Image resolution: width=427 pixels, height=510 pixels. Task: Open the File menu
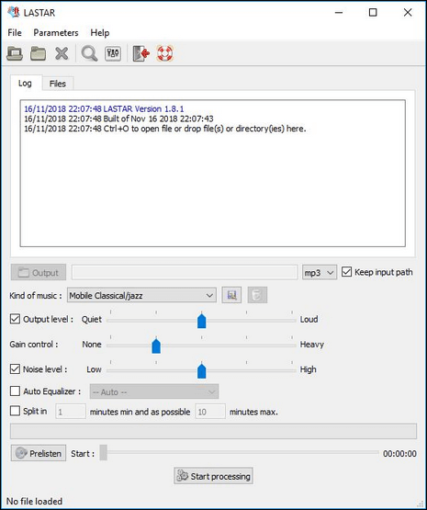[x=15, y=33]
